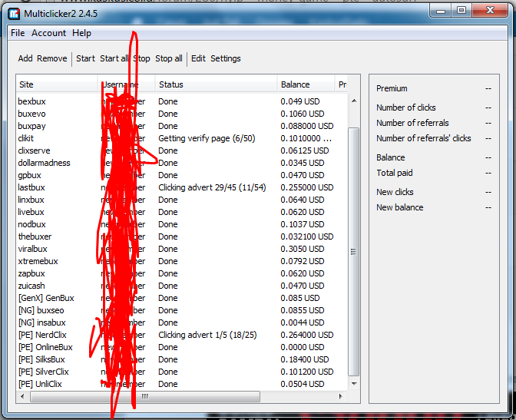Viewport: 516px width, 420px height.
Task: Select the lastbux site row
Action: click(182, 187)
